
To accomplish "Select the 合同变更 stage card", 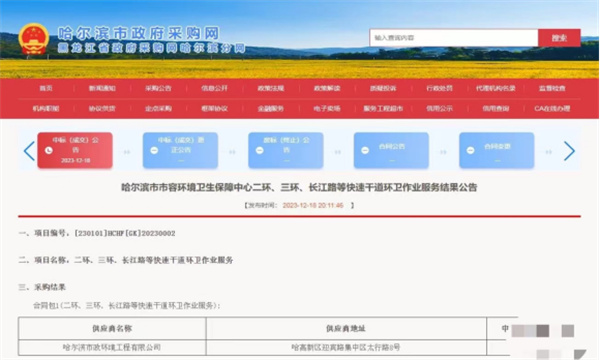I will tap(497, 150).
